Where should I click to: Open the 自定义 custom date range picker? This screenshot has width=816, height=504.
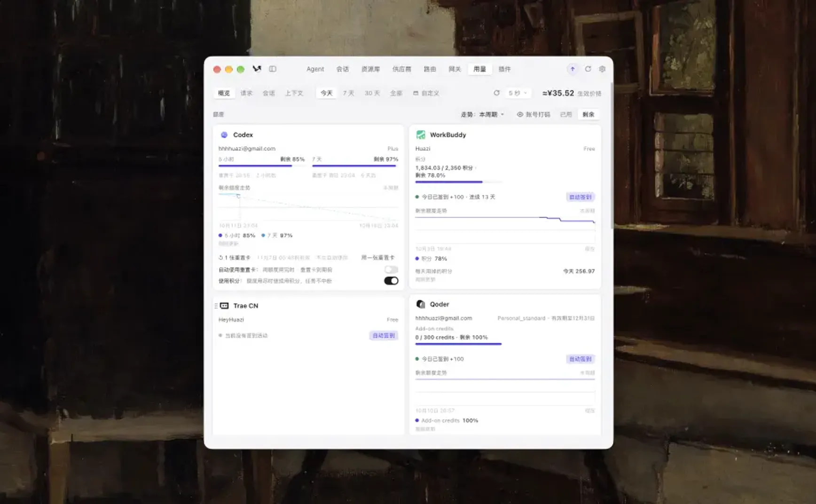(426, 93)
